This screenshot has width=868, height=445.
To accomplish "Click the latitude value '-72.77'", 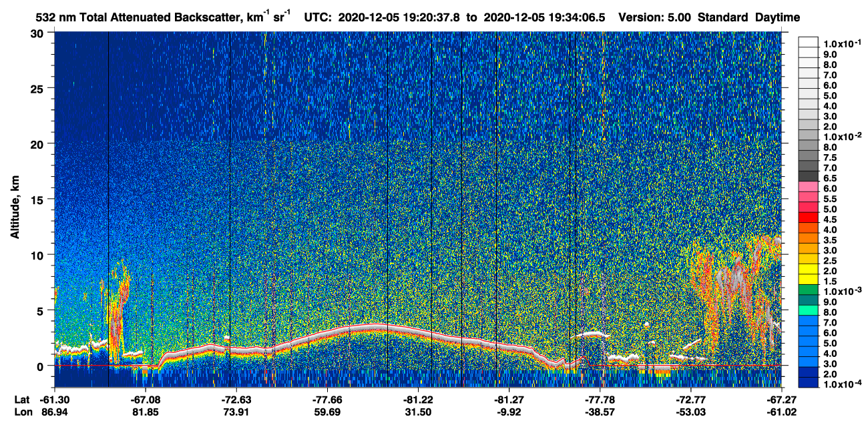I will coord(690,400).
